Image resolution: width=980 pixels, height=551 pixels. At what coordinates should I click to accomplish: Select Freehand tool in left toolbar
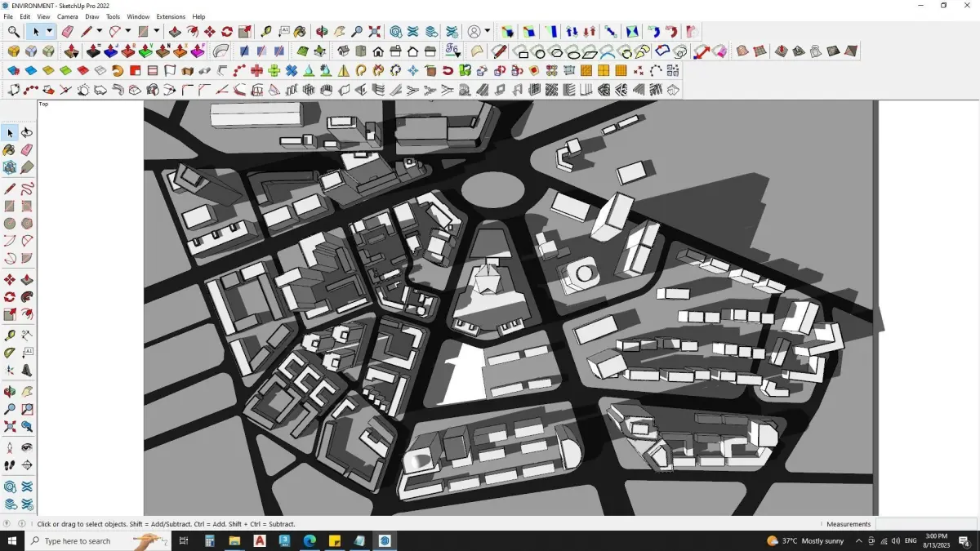coord(27,189)
